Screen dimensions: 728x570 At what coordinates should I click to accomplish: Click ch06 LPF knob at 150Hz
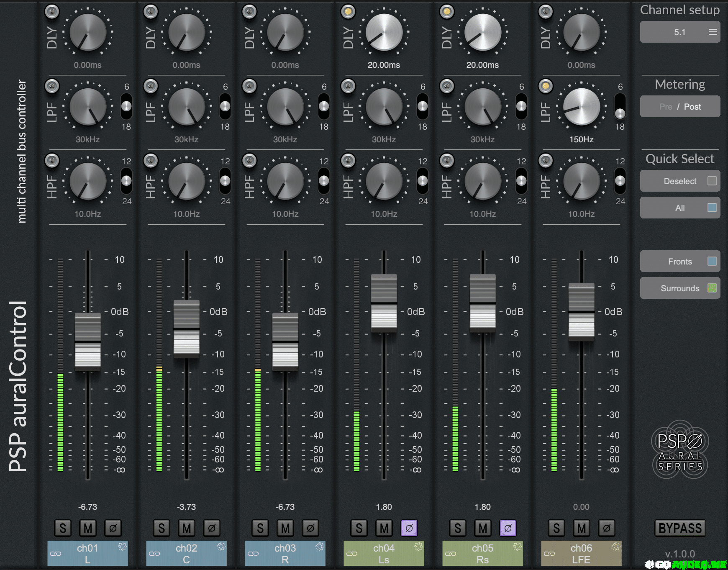point(582,107)
